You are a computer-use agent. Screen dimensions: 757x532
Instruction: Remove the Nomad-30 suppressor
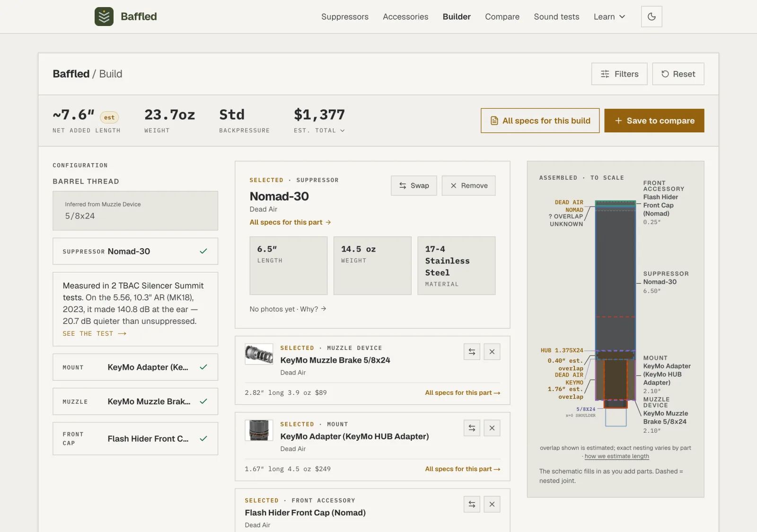tap(468, 185)
